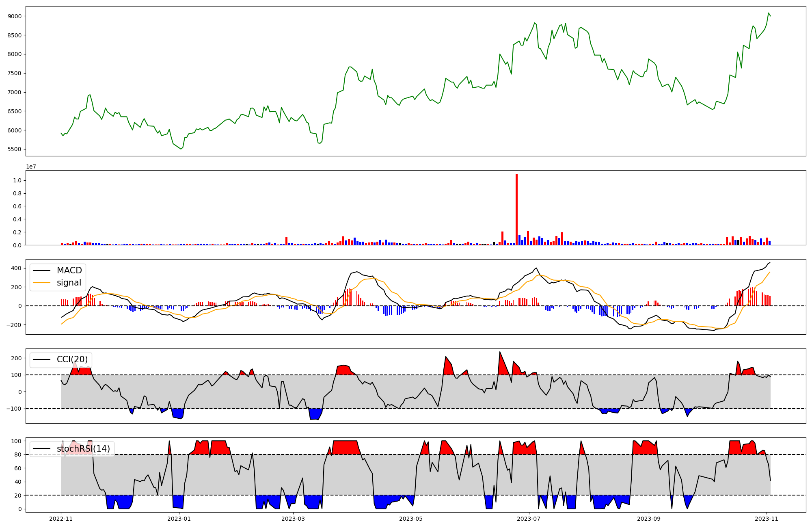Click the 9000 price axis tick label
Screen dimensions: 812x528
[x=15, y=16]
